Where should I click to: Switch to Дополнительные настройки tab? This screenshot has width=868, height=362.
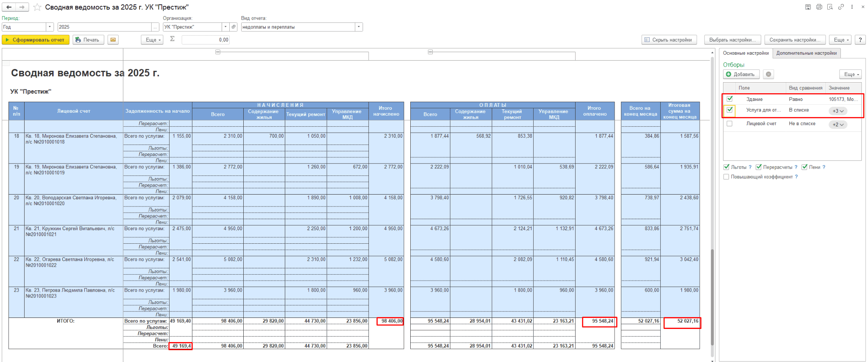[x=806, y=53]
